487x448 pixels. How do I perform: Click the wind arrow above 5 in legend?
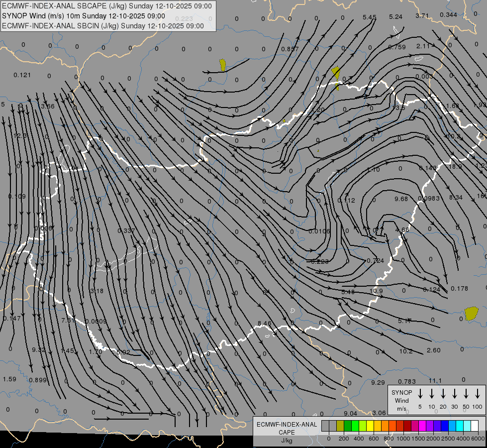pyautogui.click(x=420, y=394)
